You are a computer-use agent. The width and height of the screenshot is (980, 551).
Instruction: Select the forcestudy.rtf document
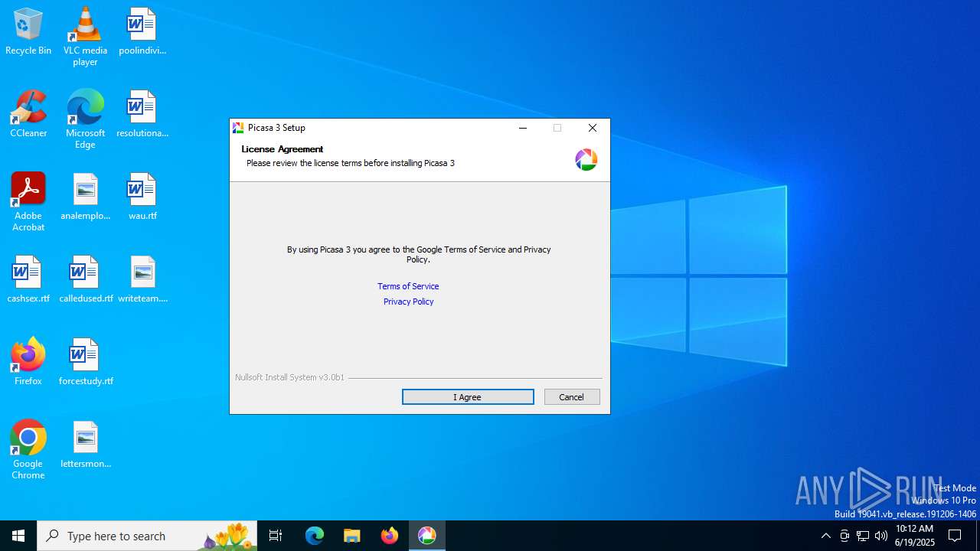click(x=85, y=362)
